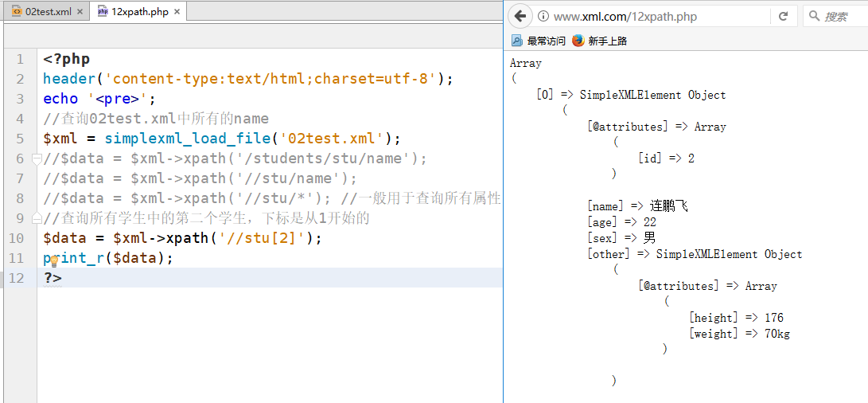Click line number 10 in the gutter
The image size is (868, 403).
[16, 238]
